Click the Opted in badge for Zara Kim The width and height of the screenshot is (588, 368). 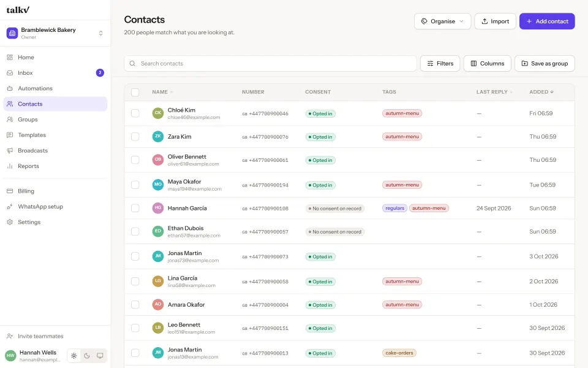tap(320, 137)
